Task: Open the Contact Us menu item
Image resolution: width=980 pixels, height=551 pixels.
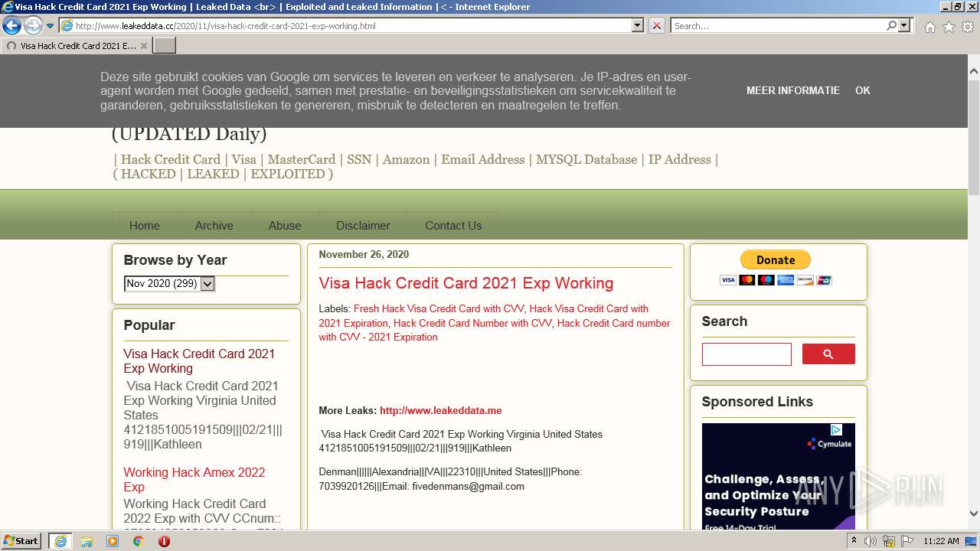Action: click(453, 226)
